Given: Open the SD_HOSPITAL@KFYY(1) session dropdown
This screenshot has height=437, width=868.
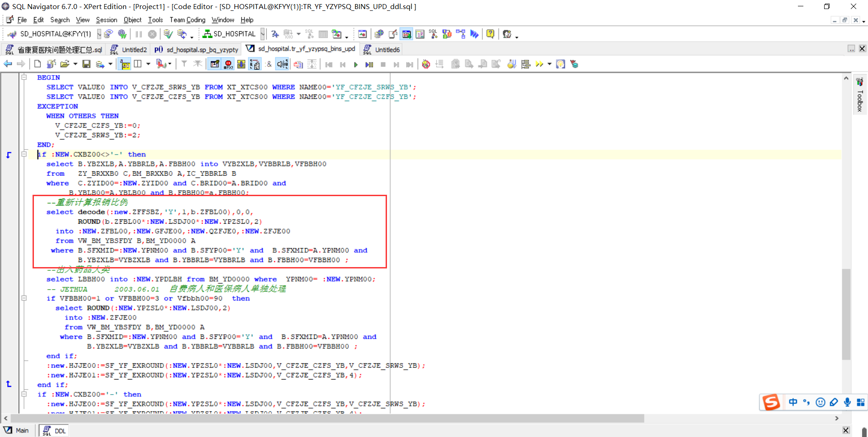Looking at the screenshot, I should 99,34.
